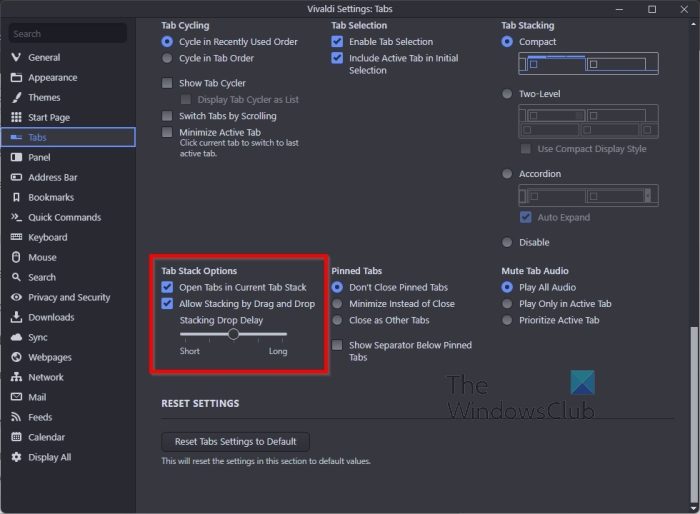Select Close as Other Tabs
Screen dimensions: 700x514
[x=337, y=320]
